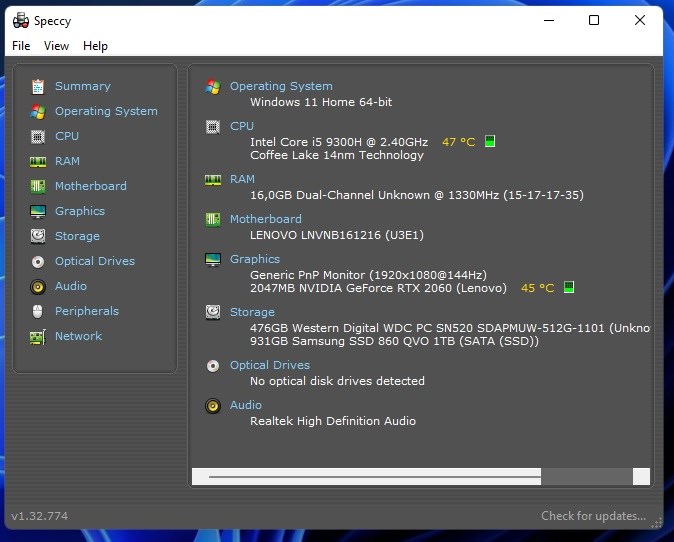Click the Graphics monitor icon in summary panel

tap(213, 260)
